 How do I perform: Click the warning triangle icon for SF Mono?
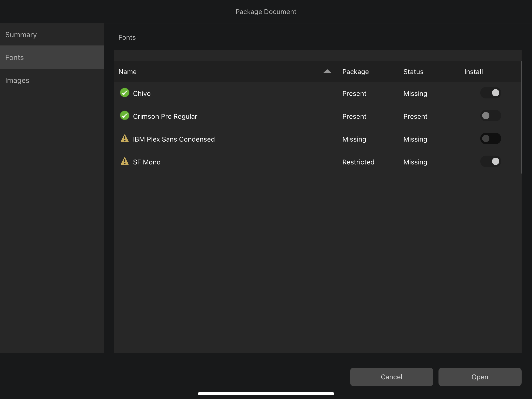click(125, 161)
